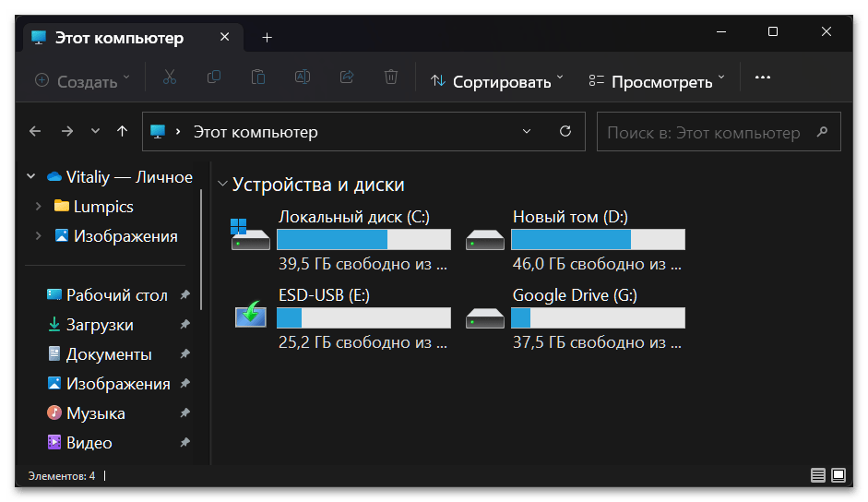Click the Delete trash icon
868x502 pixels.
[391, 78]
